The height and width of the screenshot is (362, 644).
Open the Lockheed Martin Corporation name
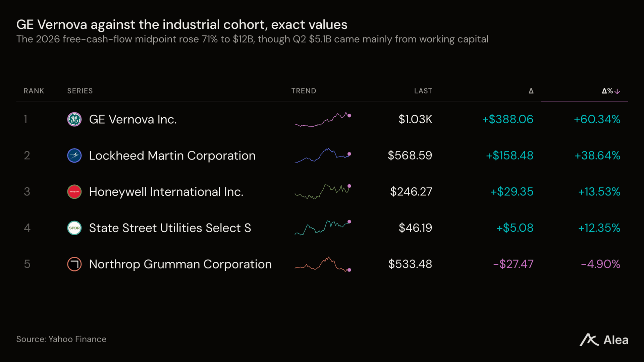pyautogui.click(x=172, y=156)
